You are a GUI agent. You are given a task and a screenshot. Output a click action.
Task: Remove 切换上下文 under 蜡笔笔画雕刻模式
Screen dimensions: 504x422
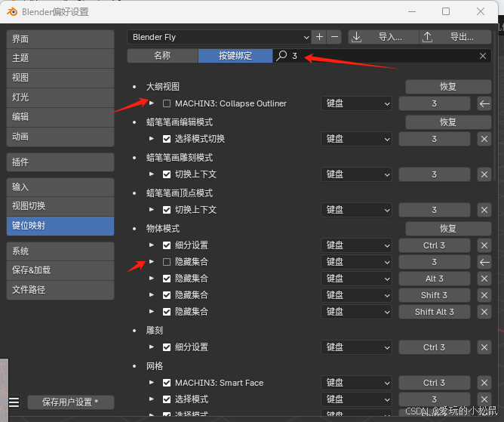[484, 174]
